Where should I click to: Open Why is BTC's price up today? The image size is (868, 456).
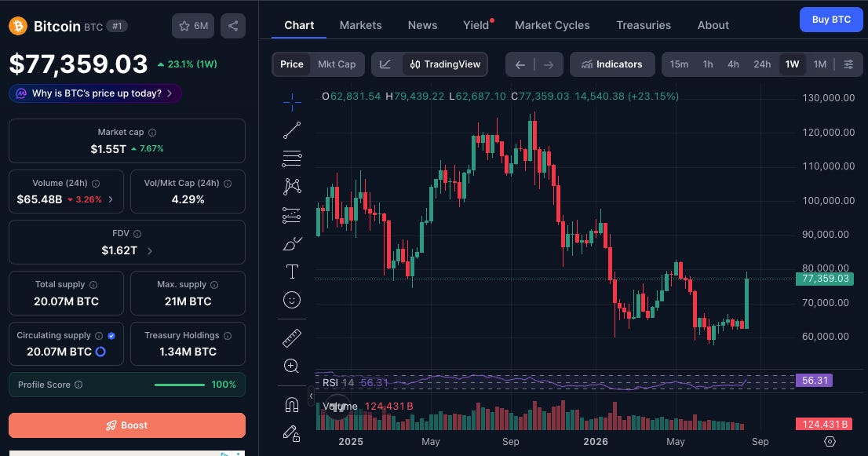(95, 93)
